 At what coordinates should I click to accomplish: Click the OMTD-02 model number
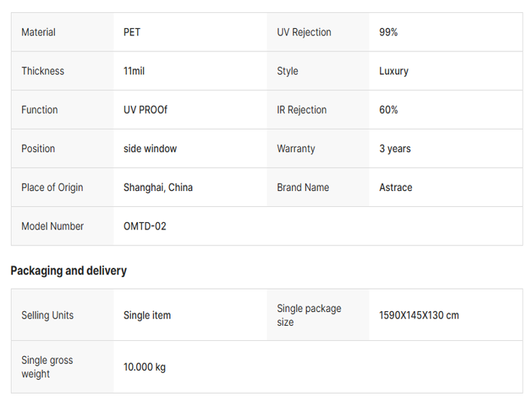pyautogui.click(x=145, y=226)
